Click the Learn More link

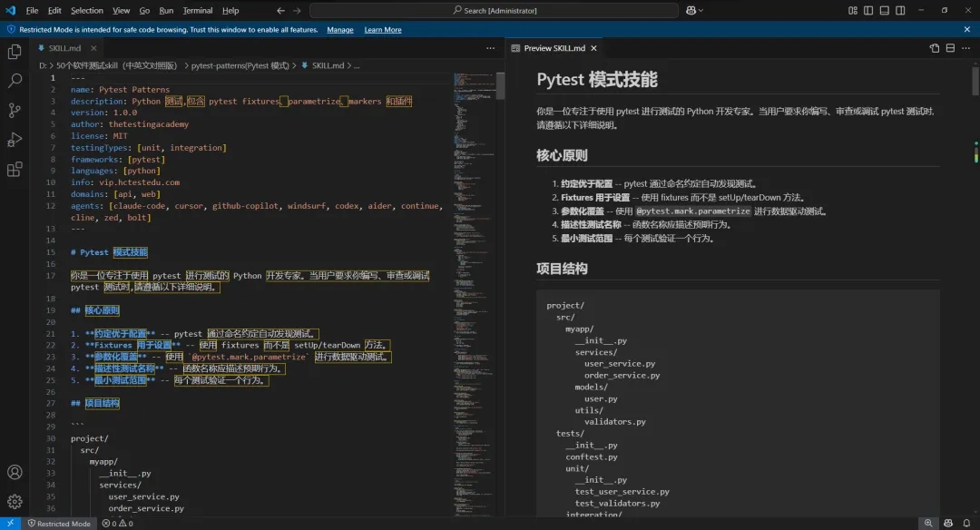pyautogui.click(x=383, y=29)
